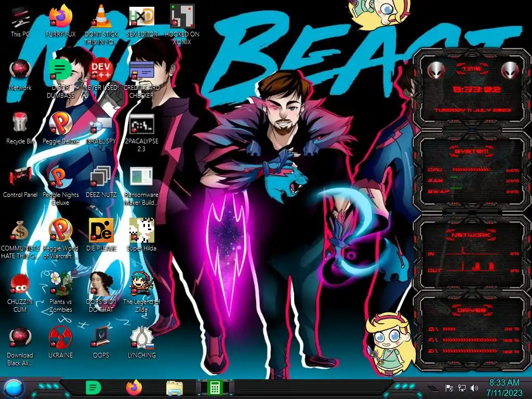Open the 2PACALYPSE 2.3 console shortcut

pos(142,132)
